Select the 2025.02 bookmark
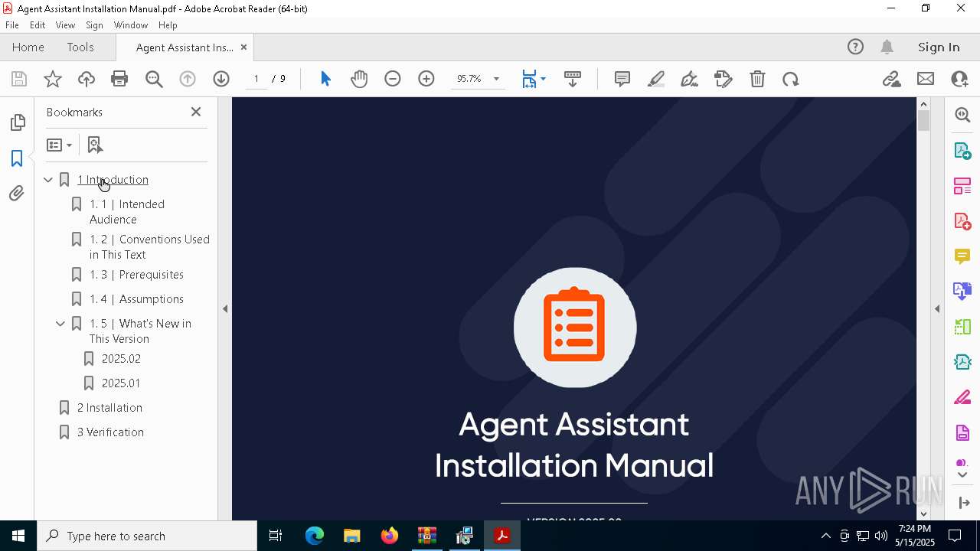This screenshot has height=551, width=980. (x=121, y=359)
